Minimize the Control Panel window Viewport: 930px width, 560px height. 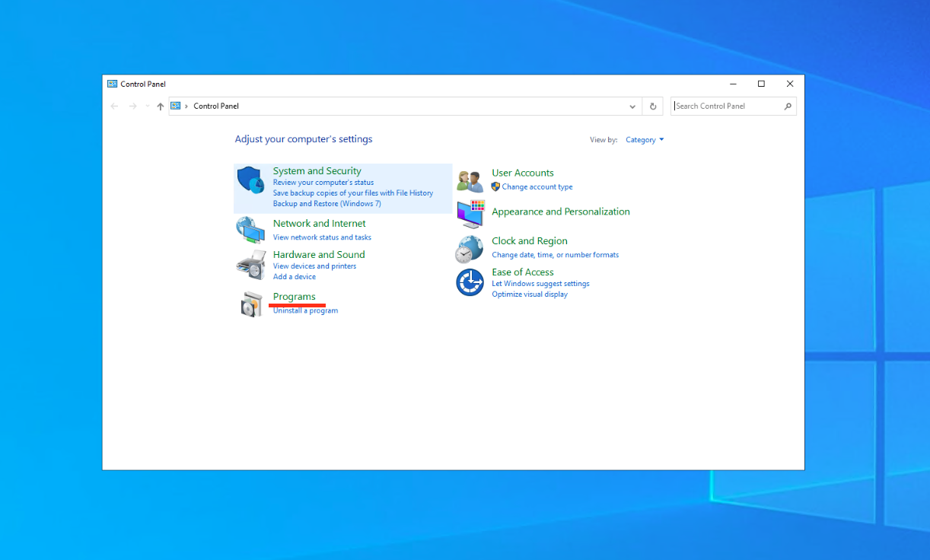(733, 84)
